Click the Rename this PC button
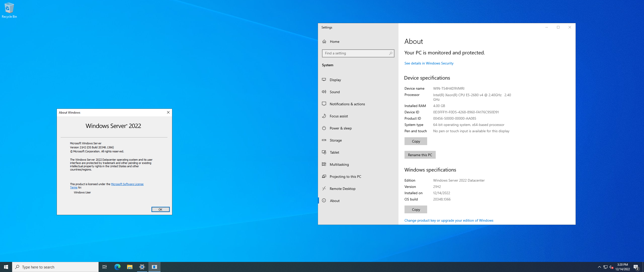The width and height of the screenshot is (644, 272). pyautogui.click(x=420, y=155)
